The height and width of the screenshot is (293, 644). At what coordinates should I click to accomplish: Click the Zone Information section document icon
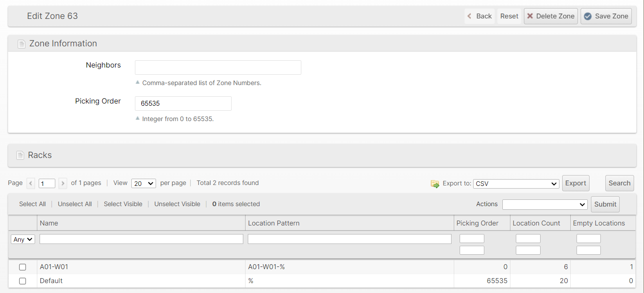coord(21,44)
